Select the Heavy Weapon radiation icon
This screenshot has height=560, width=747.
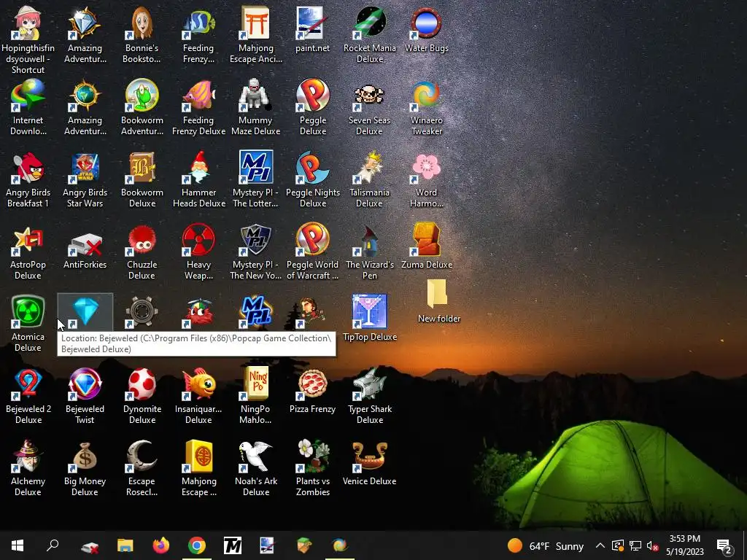click(198, 239)
